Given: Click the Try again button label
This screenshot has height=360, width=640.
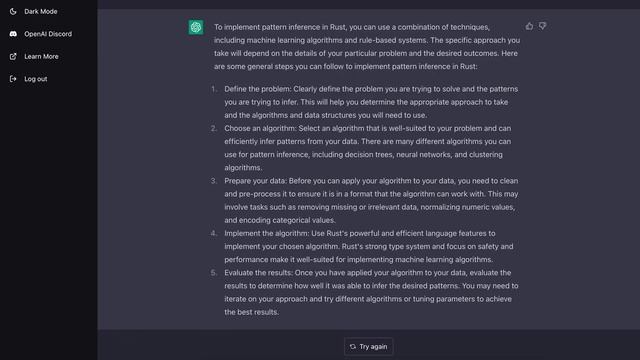Looking at the screenshot, I should [x=373, y=347].
